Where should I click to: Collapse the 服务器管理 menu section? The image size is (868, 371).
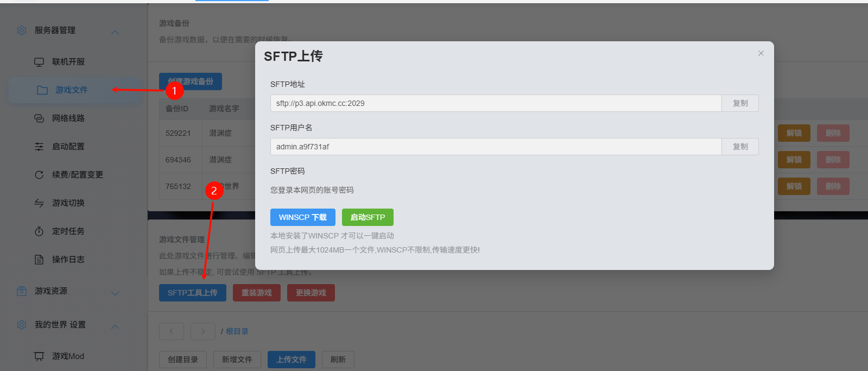point(115,32)
